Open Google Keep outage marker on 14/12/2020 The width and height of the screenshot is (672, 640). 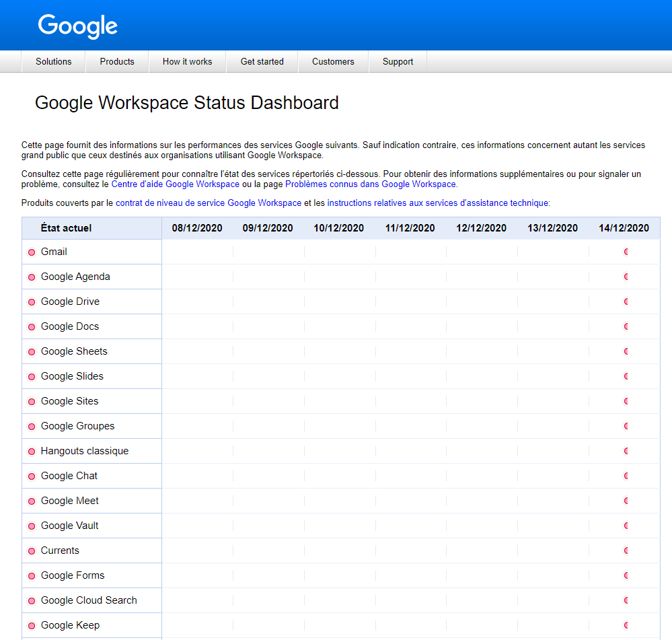(626, 625)
